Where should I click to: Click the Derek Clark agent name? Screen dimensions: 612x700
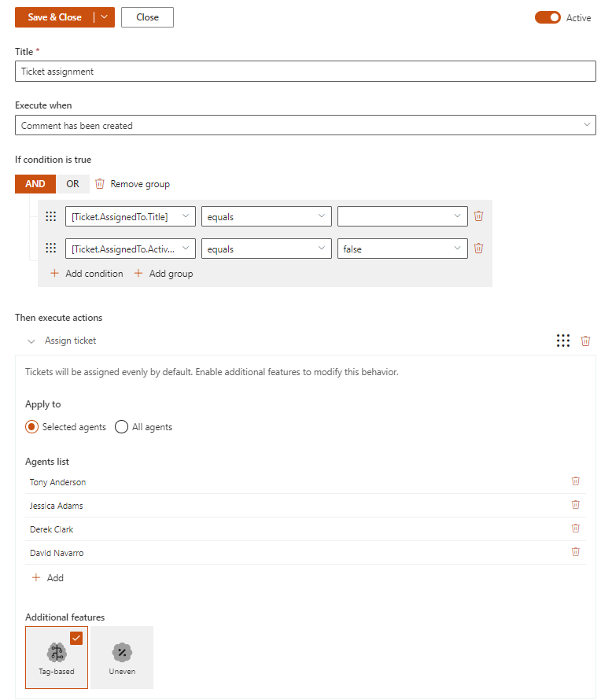click(x=51, y=529)
